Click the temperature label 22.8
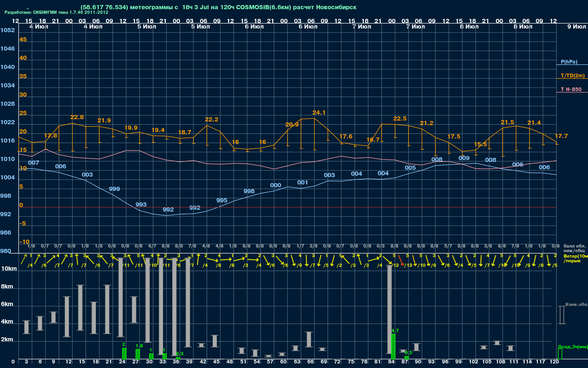 click(x=77, y=117)
